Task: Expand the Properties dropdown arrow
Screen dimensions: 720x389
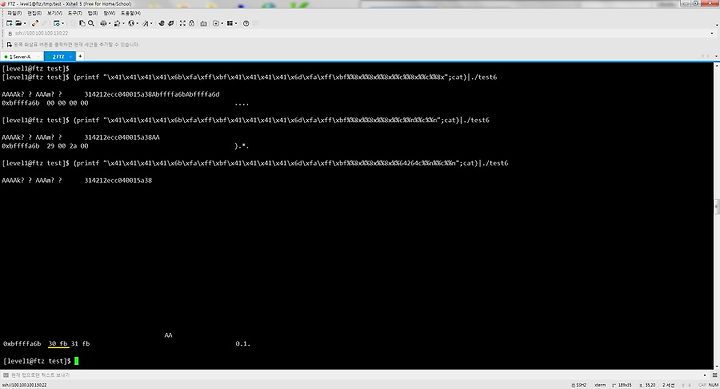Action: point(63,23)
